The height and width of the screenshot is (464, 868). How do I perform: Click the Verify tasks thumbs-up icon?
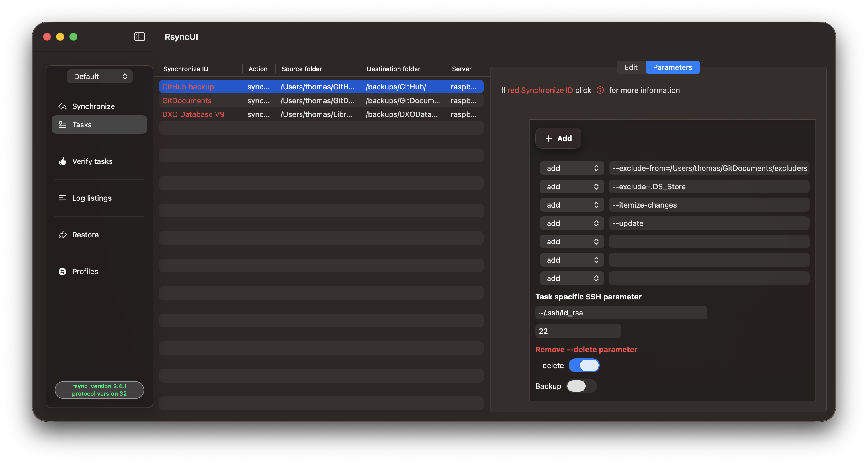(x=62, y=161)
